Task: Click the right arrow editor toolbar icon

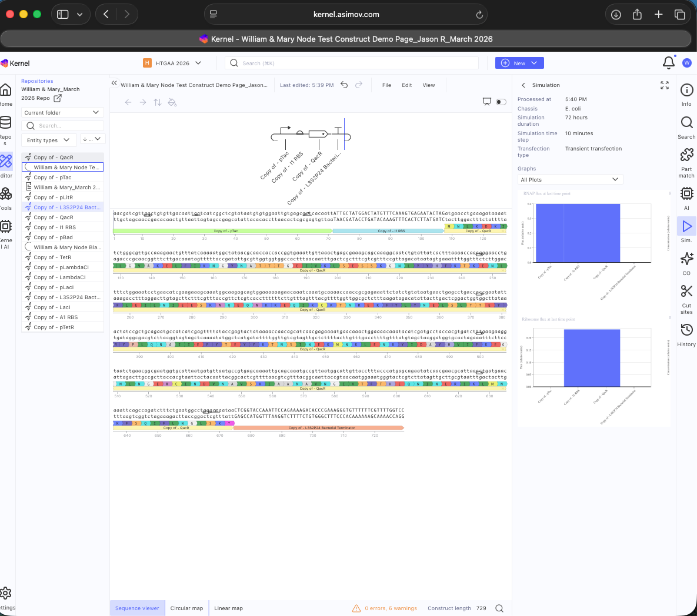Action: (x=143, y=103)
